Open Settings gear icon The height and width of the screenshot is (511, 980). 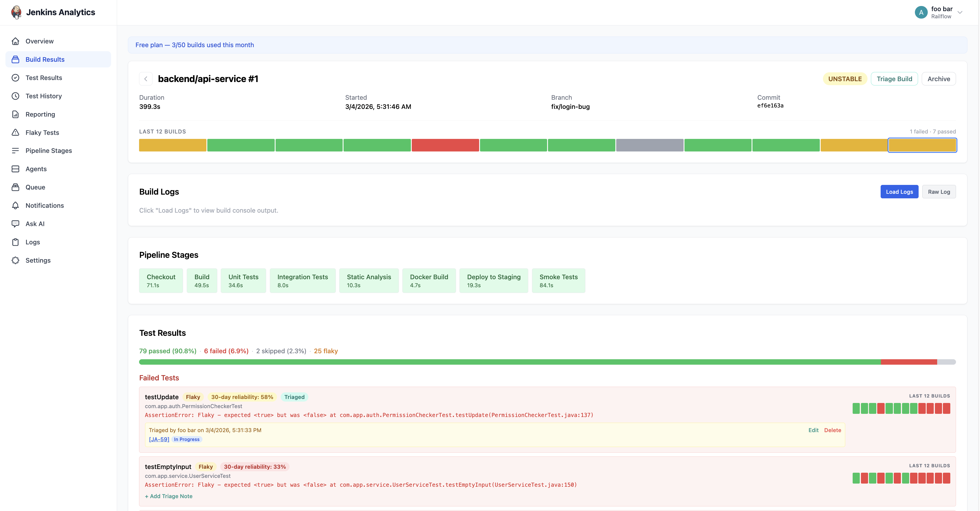point(15,260)
